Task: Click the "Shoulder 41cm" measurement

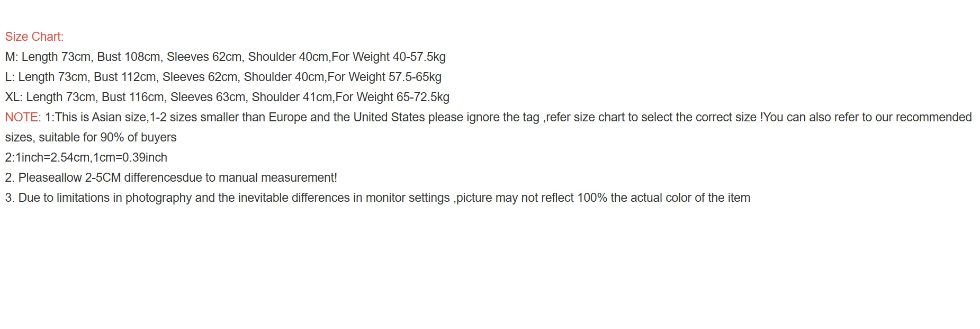Action: (292, 97)
